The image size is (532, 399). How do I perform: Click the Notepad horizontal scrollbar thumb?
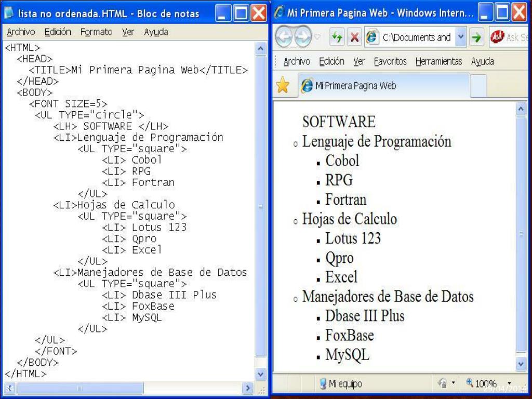click(80, 388)
